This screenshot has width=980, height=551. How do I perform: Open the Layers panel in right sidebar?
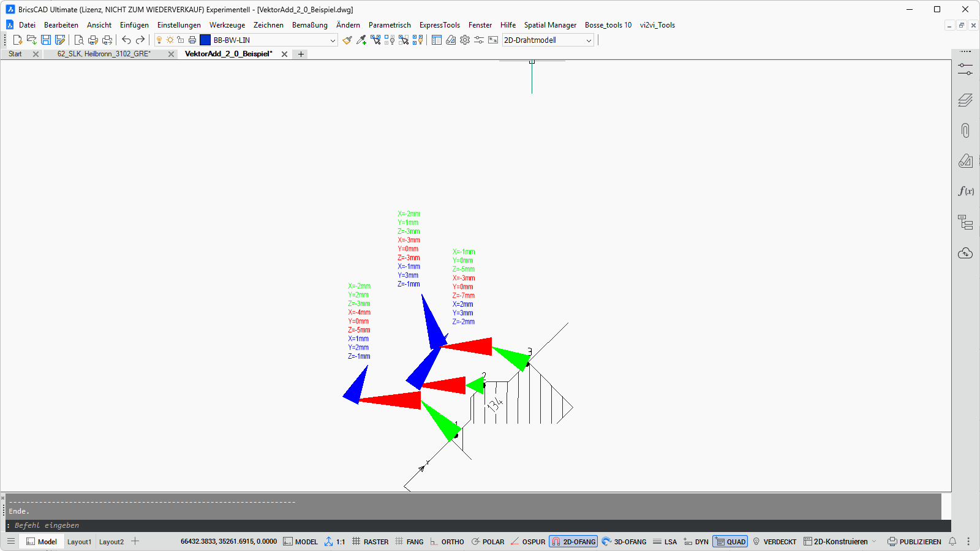click(x=965, y=100)
